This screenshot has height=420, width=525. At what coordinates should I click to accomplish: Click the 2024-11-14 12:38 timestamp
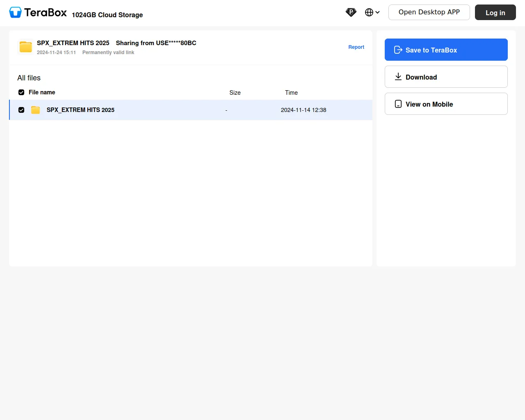[x=304, y=110]
